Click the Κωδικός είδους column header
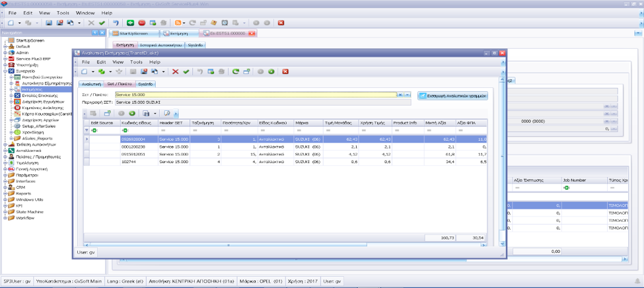The height and width of the screenshot is (288, 644). (137, 122)
